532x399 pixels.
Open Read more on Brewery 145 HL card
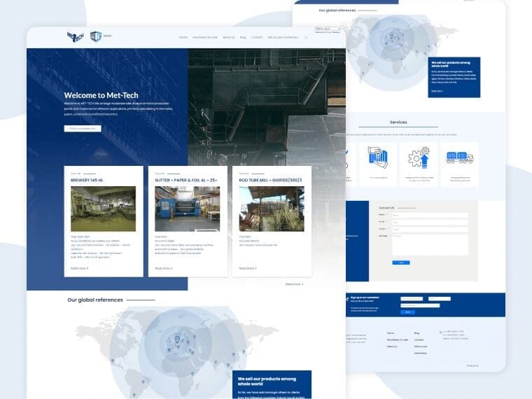tap(79, 268)
